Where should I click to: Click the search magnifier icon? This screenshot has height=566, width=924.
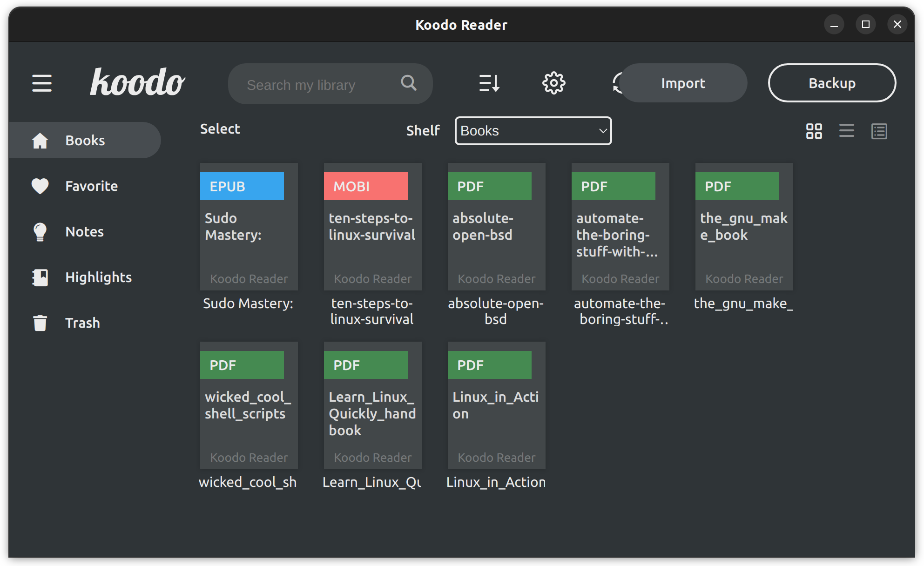coord(408,83)
